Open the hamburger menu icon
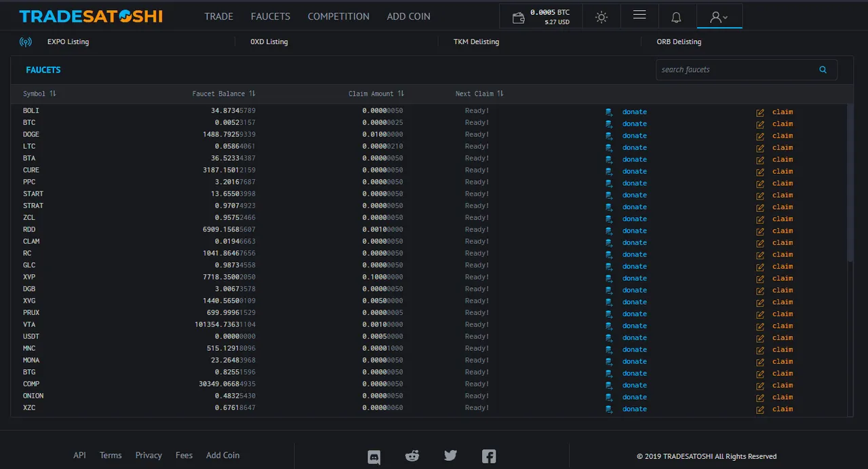This screenshot has width=868, height=469. click(x=639, y=15)
